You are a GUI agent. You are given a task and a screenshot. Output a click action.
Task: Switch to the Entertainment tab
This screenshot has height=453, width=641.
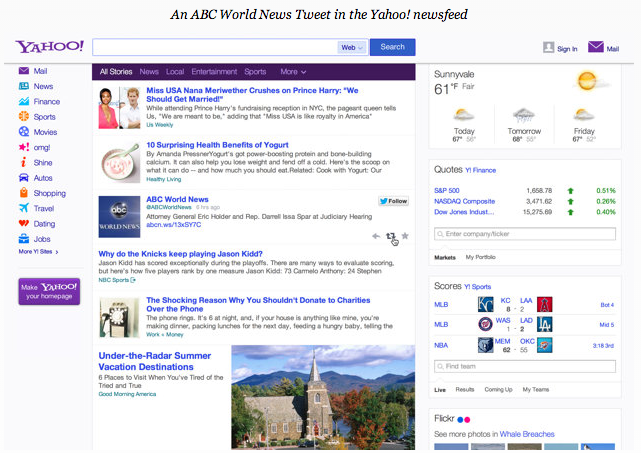click(214, 72)
